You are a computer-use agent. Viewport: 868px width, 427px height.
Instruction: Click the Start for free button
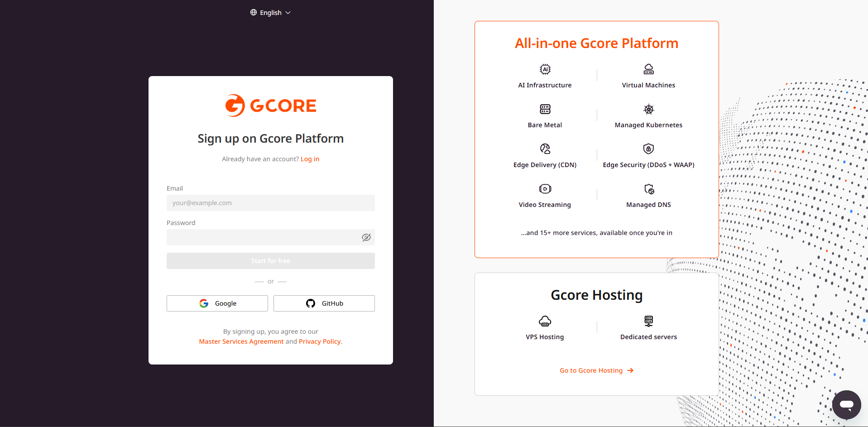point(271,261)
